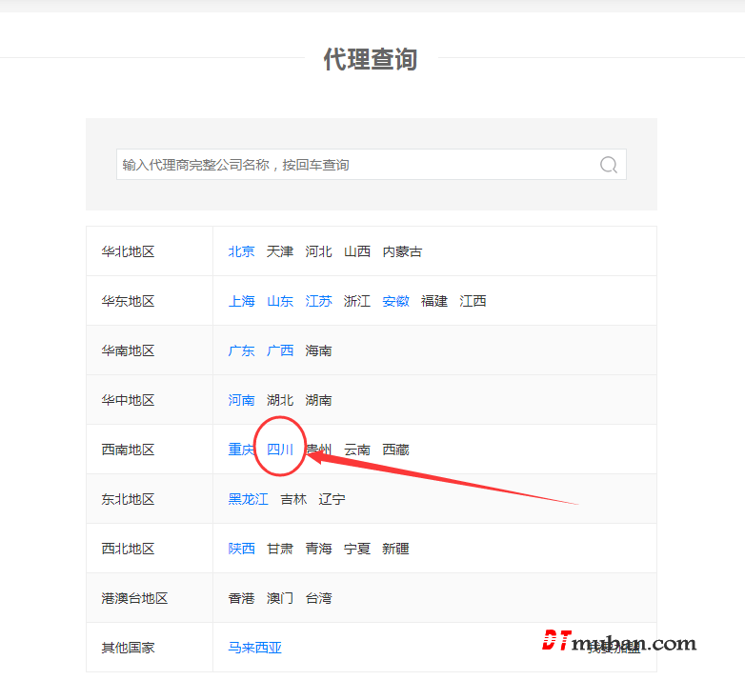Click the 广东 province link
This screenshot has width=745, height=700.
click(241, 350)
